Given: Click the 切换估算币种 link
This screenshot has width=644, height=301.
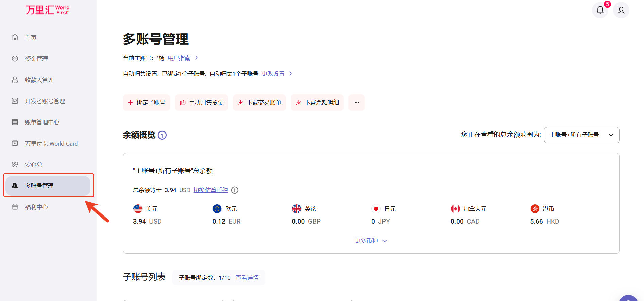Looking at the screenshot, I should click(x=211, y=190).
